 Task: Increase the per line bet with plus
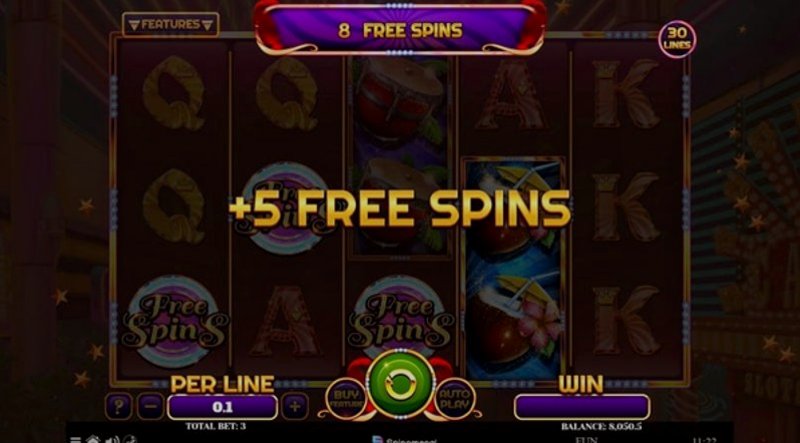(295, 406)
